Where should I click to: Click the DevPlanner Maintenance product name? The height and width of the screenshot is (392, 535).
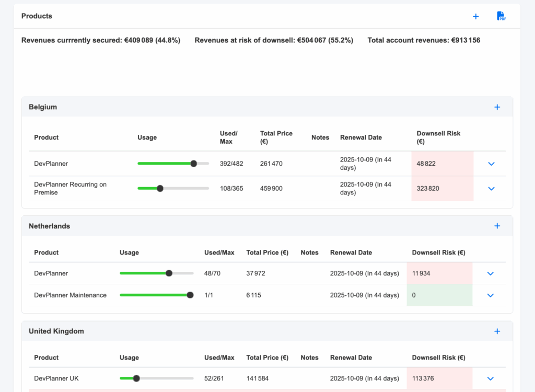(71, 295)
